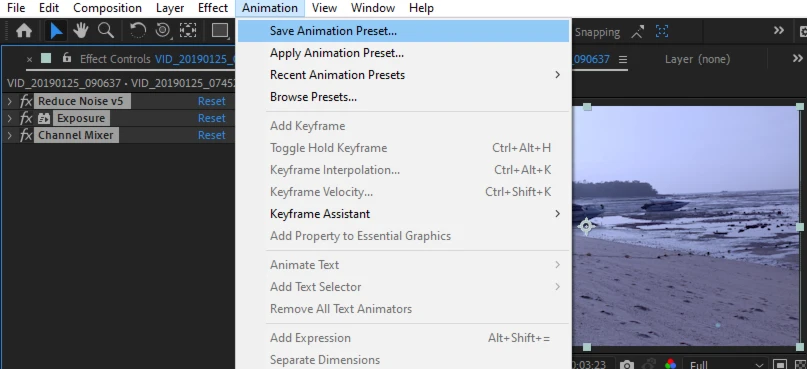Select the Selection arrow tool
Screen dimensions: 807x369
(x=56, y=31)
